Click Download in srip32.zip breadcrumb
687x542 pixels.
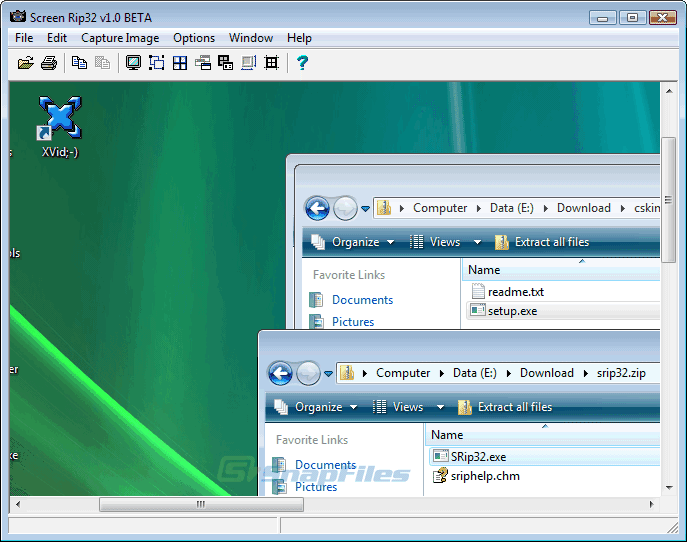point(546,373)
